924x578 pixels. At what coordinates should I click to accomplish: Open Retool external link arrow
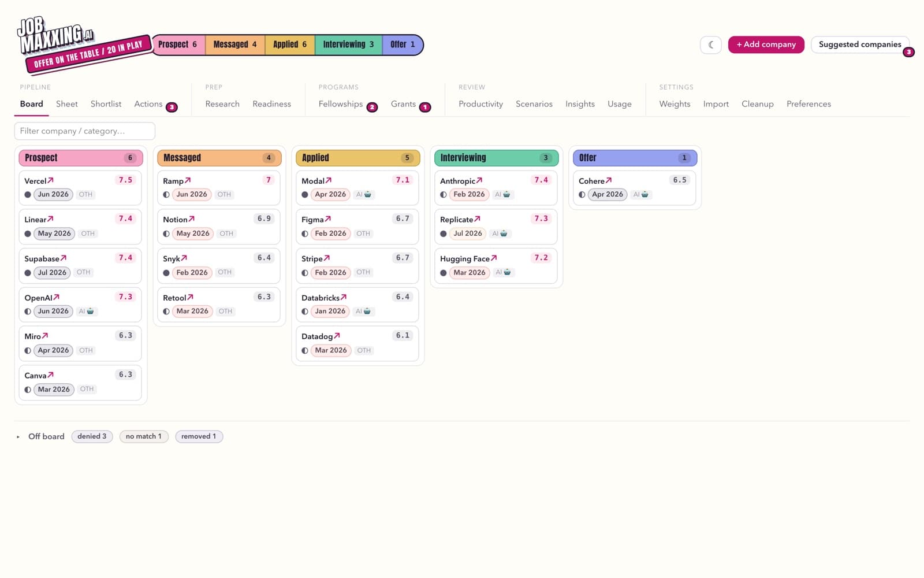(191, 297)
